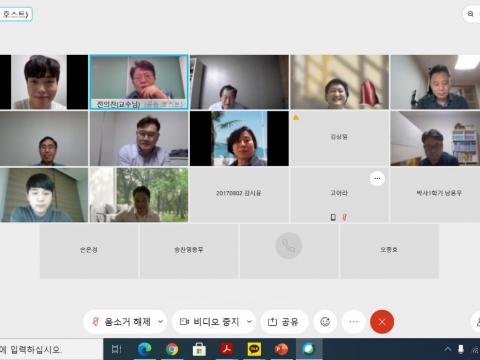This screenshot has width=480, height=360.
Task: Open the Task View icon in taskbar
Action: tap(116, 349)
